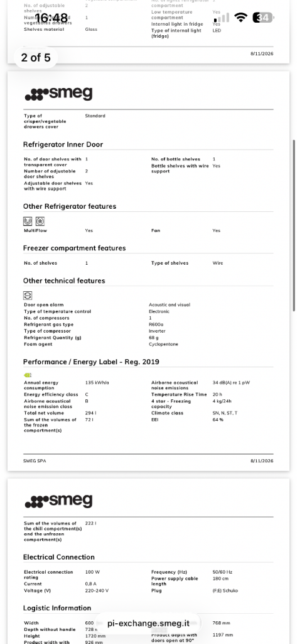Click the Smeg logo on page three
The width and height of the screenshot is (297, 644).
click(x=58, y=501)
